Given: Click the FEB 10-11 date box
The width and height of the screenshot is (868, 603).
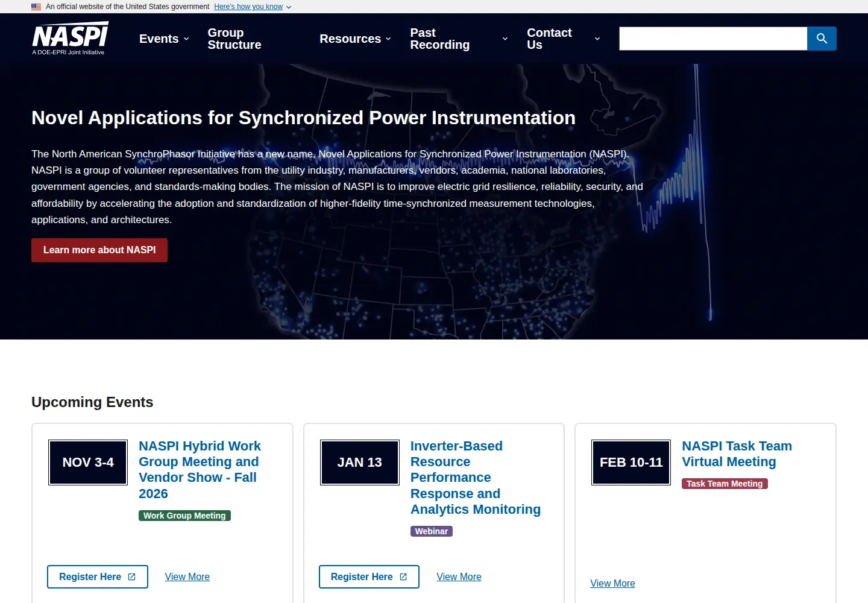Looking at the screenshot, I should (631, 463).
